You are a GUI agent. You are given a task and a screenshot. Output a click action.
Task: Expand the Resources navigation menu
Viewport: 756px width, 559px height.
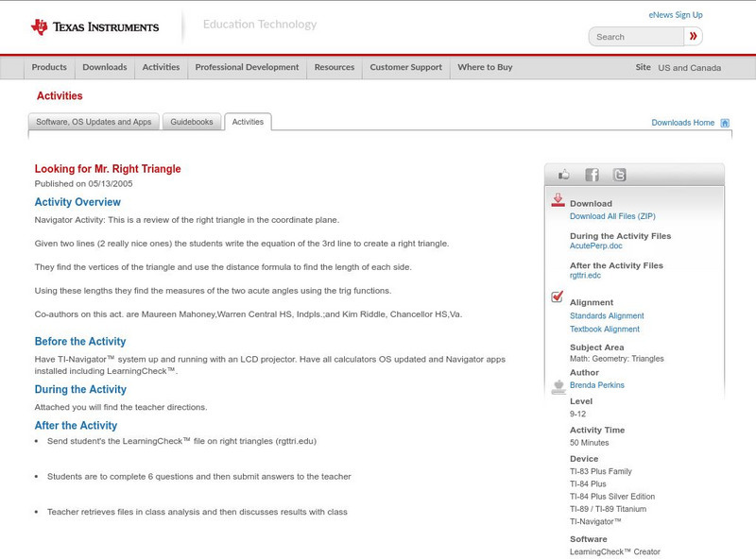coord(335,68)
